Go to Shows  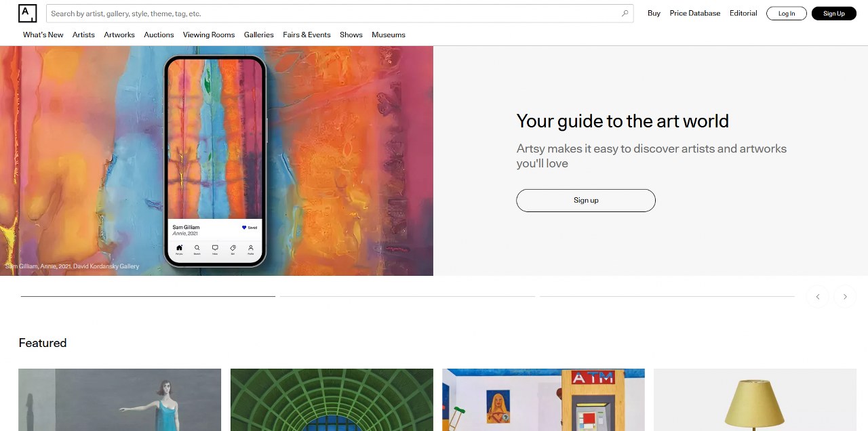[x=351, y=35]
